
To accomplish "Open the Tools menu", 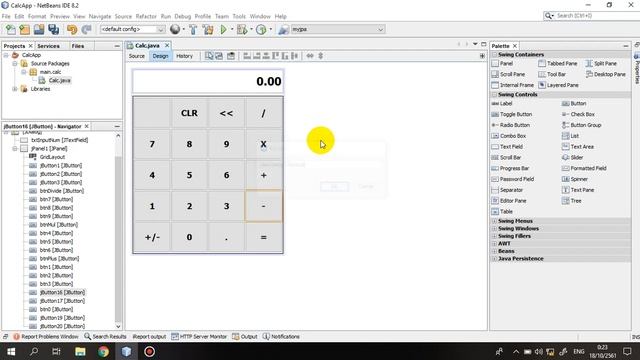I will pos(239,16).
